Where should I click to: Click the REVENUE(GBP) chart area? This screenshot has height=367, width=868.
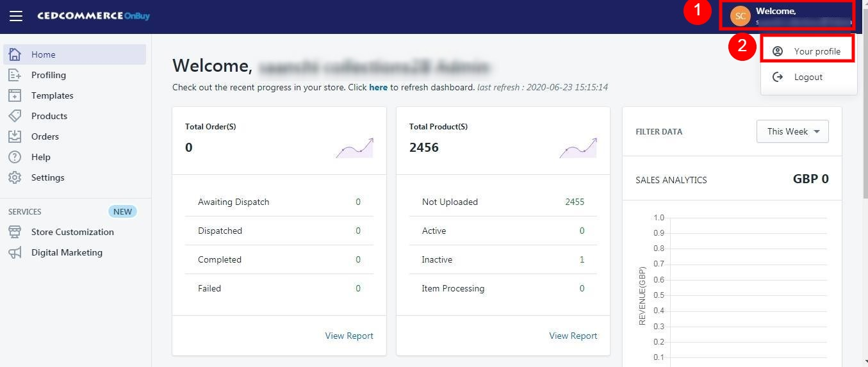732,291
